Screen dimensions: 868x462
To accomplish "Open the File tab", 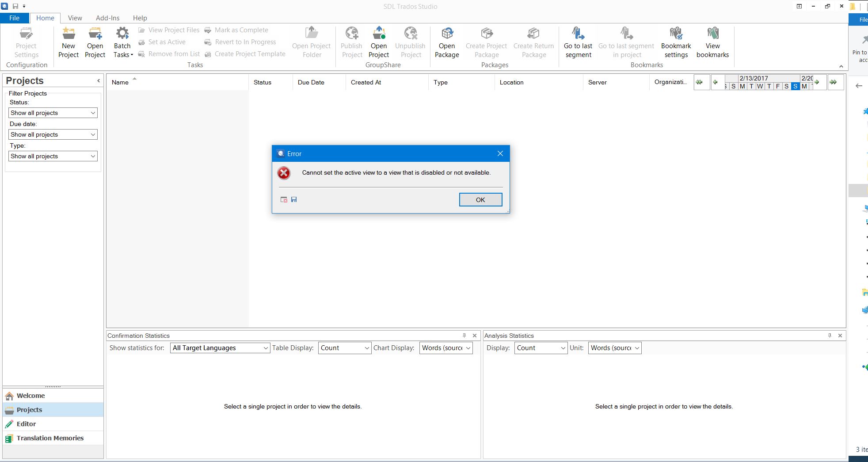I will 15,18.
